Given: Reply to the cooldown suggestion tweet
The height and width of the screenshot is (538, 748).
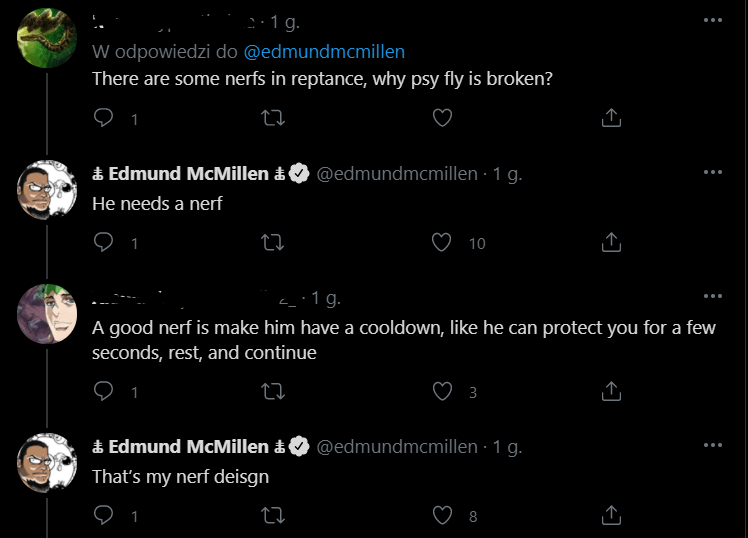Looking at the screenshot, I should 104,392.
